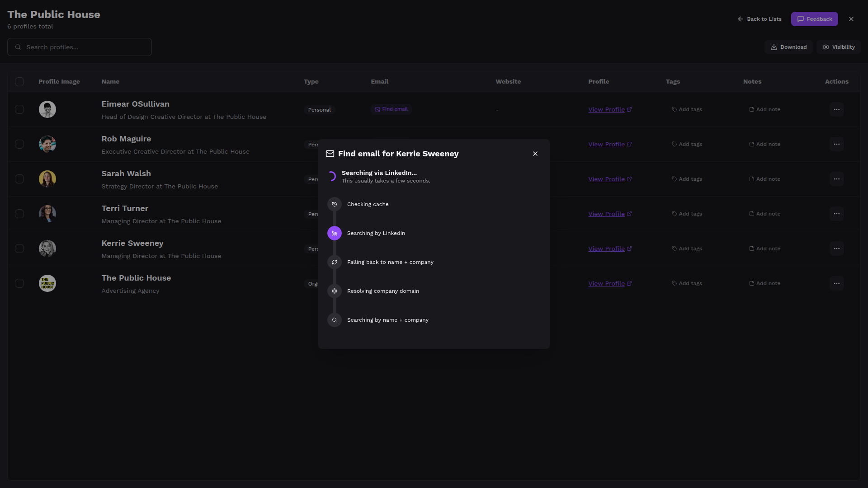
Task: Click Terri Turner's profile photo
Action: pyautogui.click(x=47, y=214)
